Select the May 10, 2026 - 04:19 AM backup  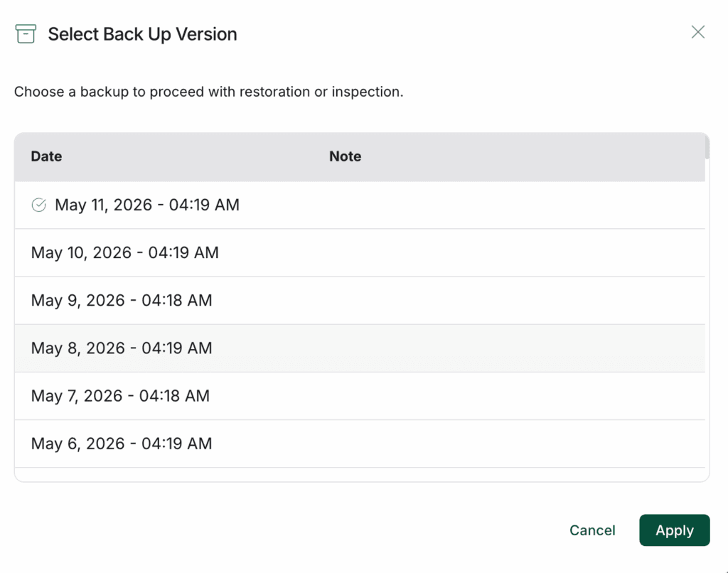pos(360,252)
